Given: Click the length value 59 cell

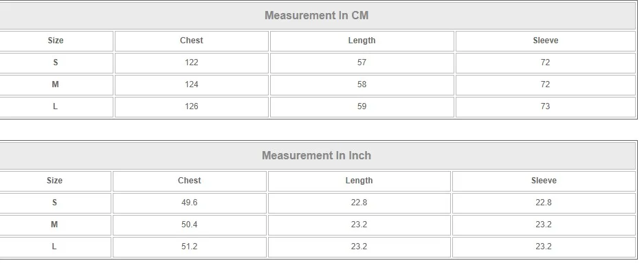Looking at the screenshot, I should (x=362, y=106).
